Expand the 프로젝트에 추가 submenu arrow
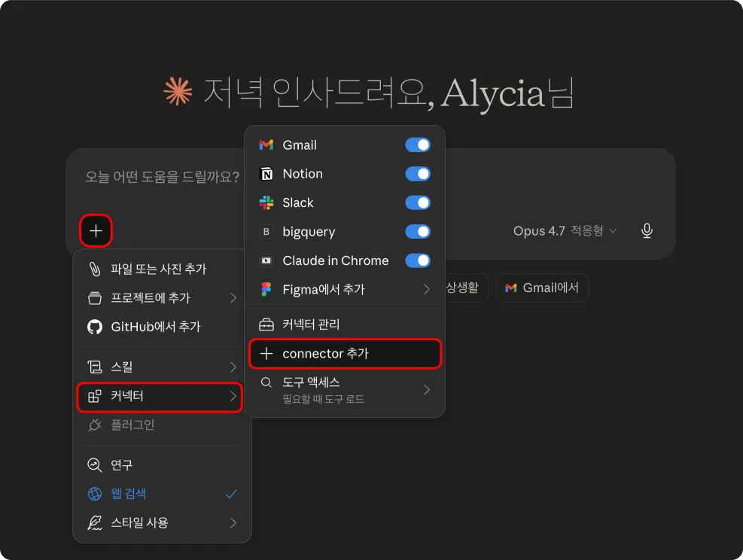Image resolution: width=743 pixels, height=560 pixels. pos(233,298)
